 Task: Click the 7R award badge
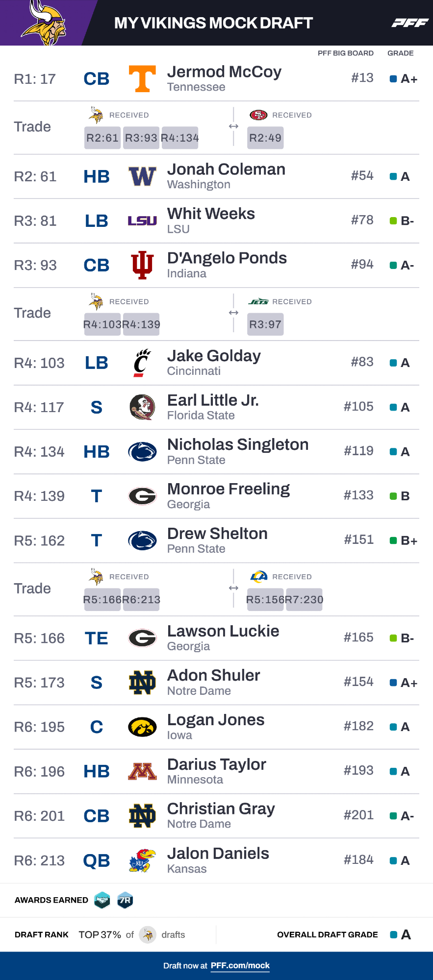coord(125,900)
